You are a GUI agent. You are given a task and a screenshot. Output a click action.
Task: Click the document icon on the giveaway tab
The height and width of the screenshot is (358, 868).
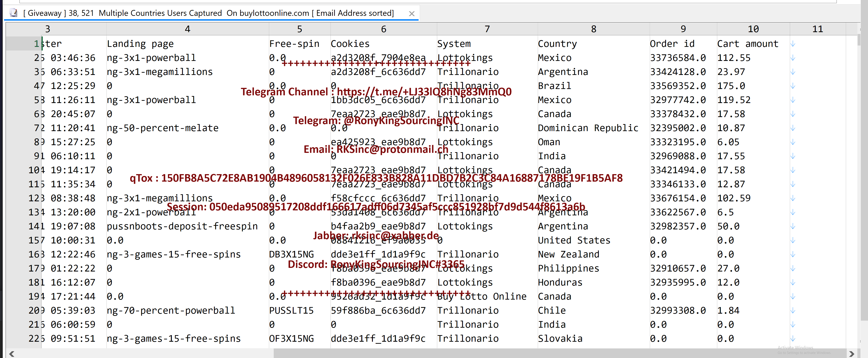(14, 13)
